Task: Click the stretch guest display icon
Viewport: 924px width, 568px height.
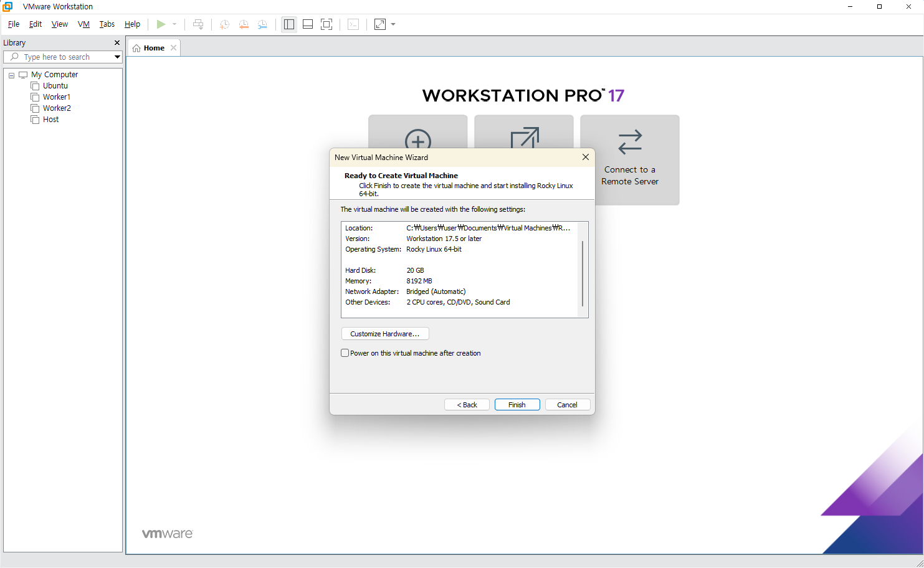Action: click(x=380, y=24)
